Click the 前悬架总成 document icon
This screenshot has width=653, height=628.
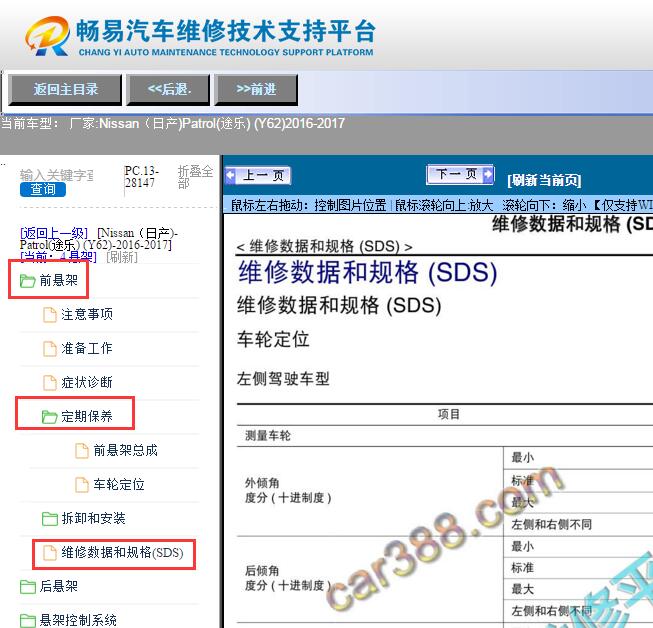82,451
